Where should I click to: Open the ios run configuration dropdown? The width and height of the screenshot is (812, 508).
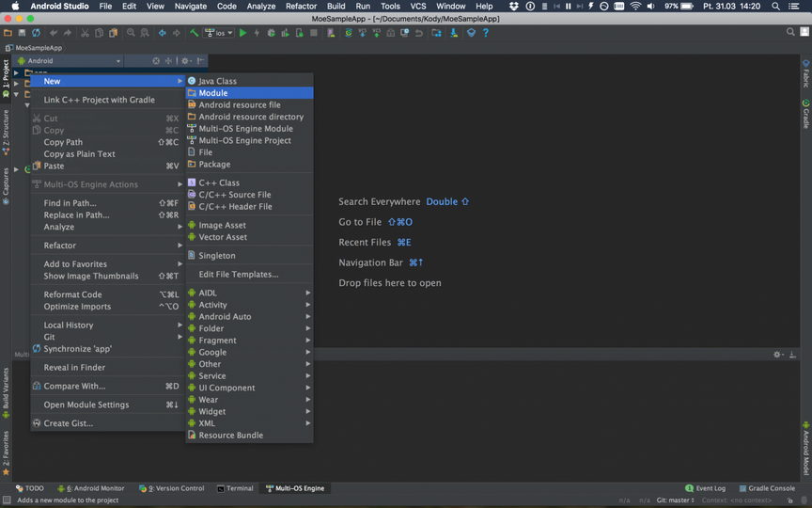[x=218, y=33]
